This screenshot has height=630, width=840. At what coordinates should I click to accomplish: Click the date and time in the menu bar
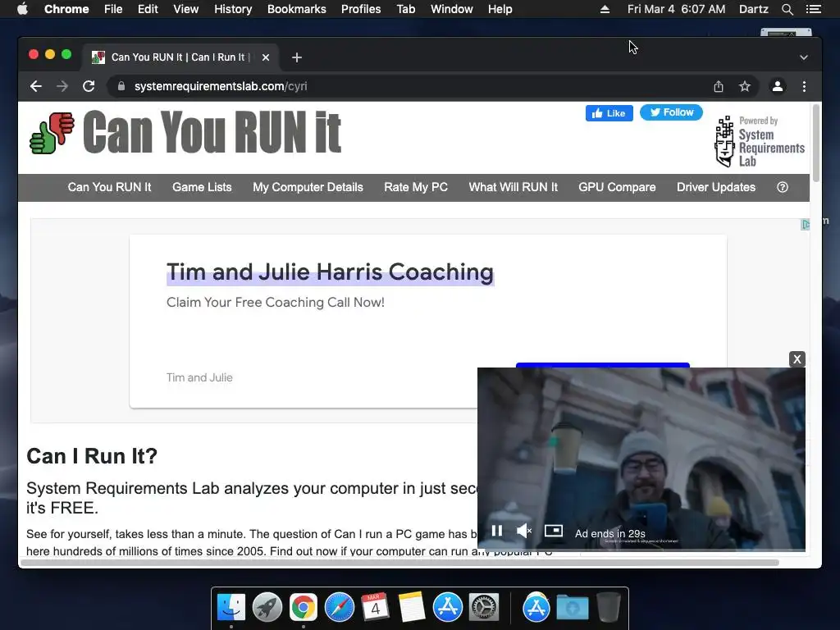tap(676, 9)
